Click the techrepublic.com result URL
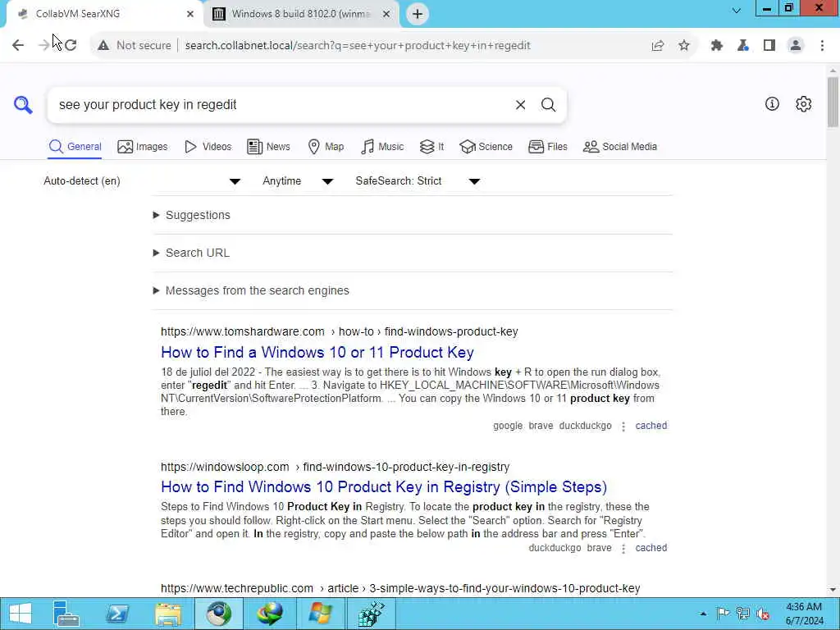This screenshot has width=840, height=630. point(400,588)
